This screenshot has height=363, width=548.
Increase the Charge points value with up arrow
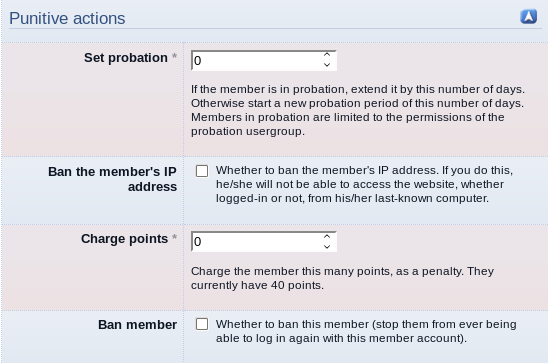327,237
